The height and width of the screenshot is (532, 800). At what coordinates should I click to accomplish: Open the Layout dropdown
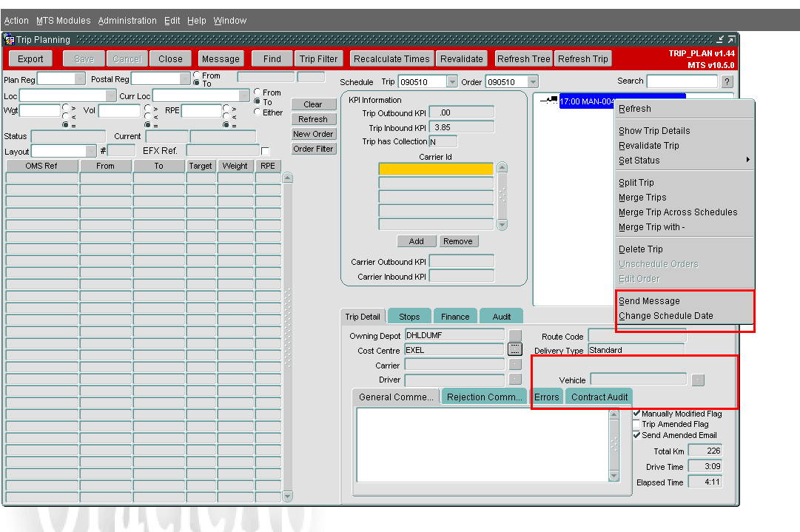pos(91,151)
